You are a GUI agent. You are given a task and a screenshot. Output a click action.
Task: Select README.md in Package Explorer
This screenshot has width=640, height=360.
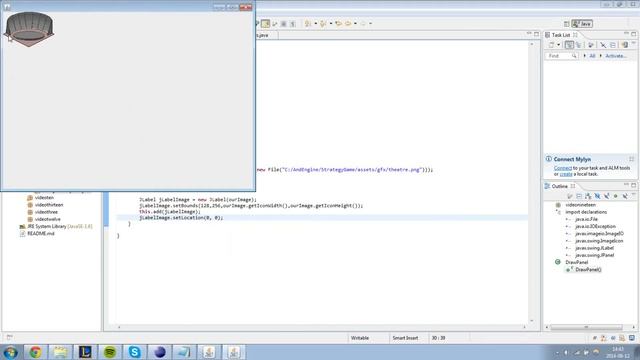(x=40, y=234)
